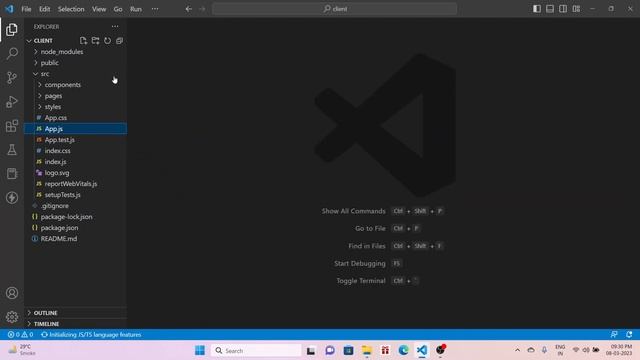Viewport: 640px width, 360px height.
Task: Open the Search view in activity bar
Action: click(x=12, y=53)
